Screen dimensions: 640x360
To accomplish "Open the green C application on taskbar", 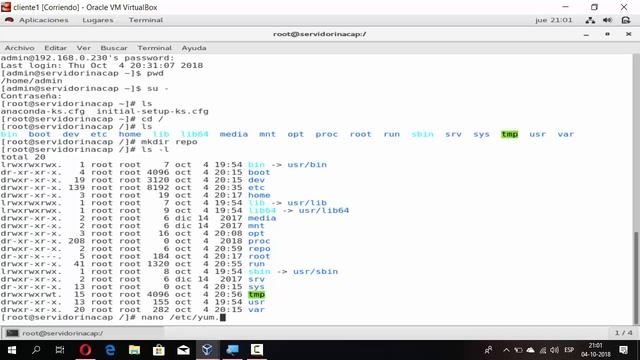I will coord(257,350).
